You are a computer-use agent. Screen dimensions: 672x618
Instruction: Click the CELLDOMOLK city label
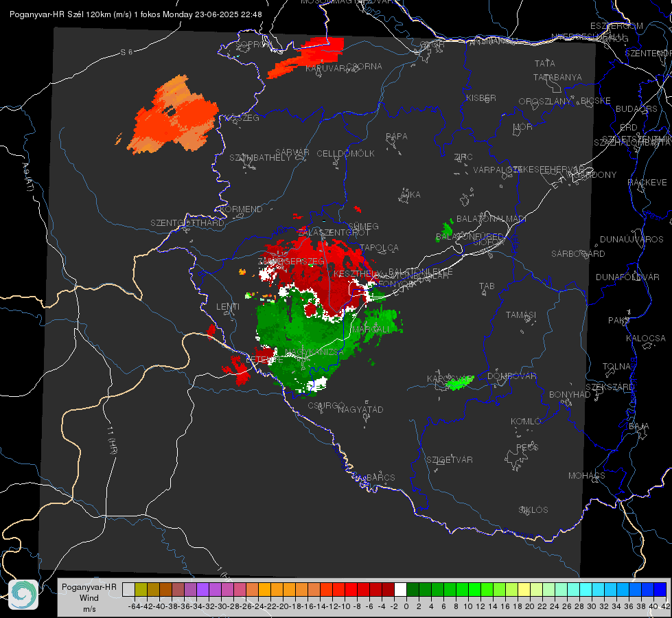345,154
